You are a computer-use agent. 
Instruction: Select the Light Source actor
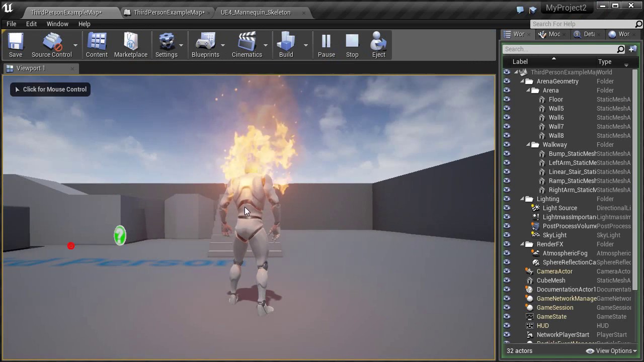tap(559, 208)
